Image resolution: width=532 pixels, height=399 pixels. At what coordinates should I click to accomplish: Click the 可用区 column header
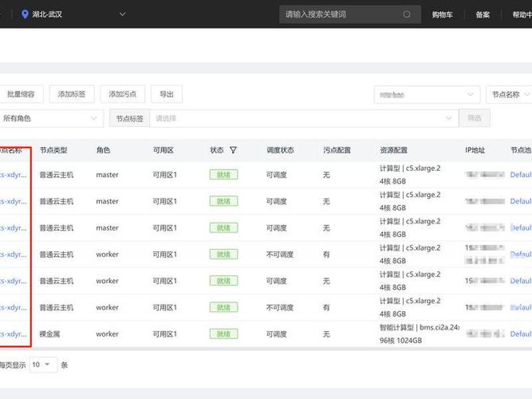tap(163, 150)
